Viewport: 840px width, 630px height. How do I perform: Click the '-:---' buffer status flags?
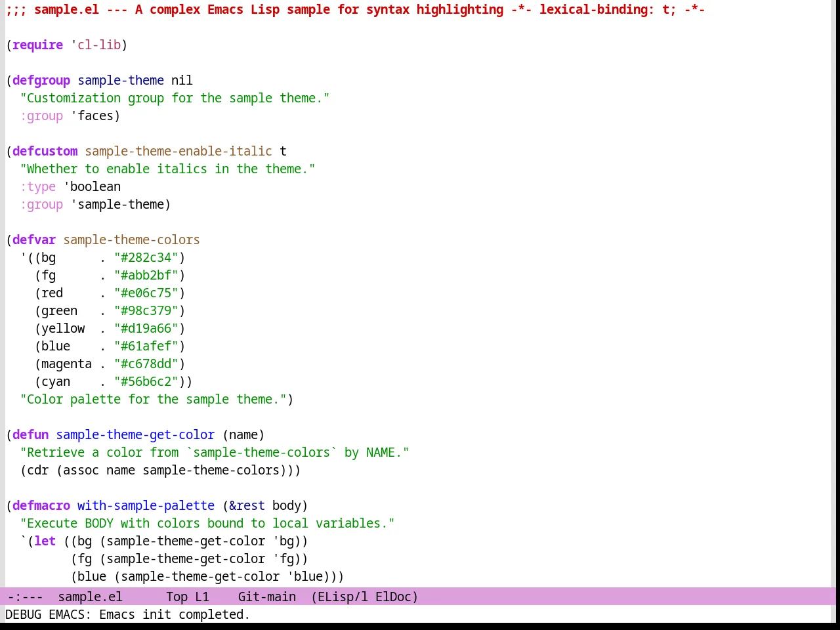(x=25, y=597)
